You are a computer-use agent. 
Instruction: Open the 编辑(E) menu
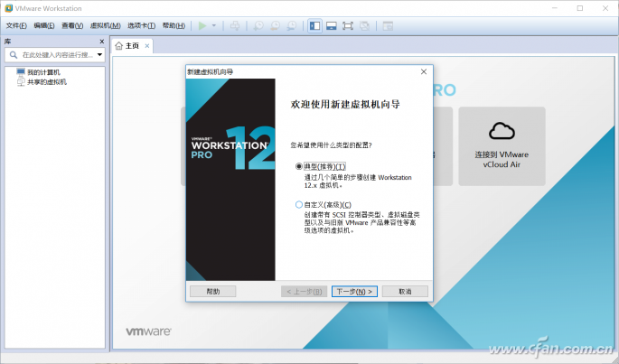(43, 25)
